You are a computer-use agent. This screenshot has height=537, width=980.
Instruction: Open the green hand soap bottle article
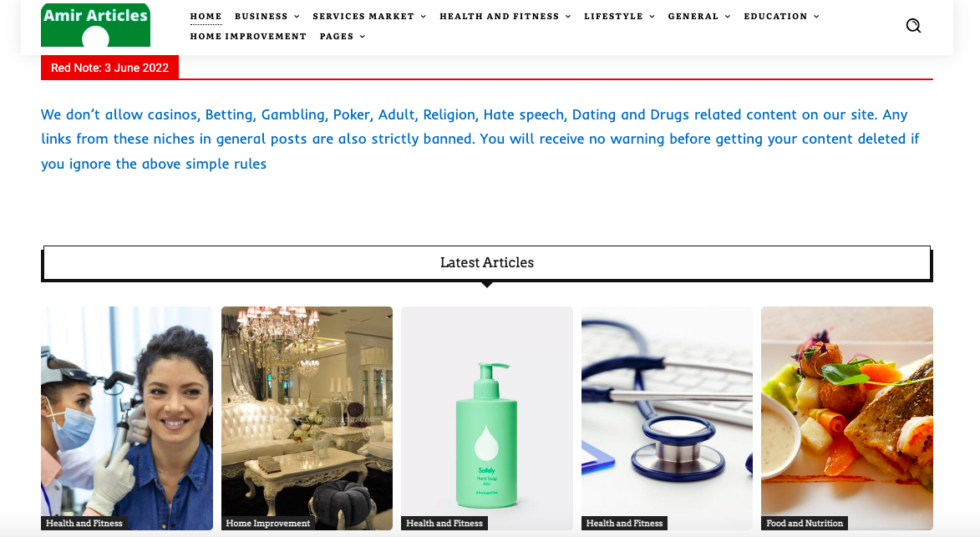click(x=487, y=418)
